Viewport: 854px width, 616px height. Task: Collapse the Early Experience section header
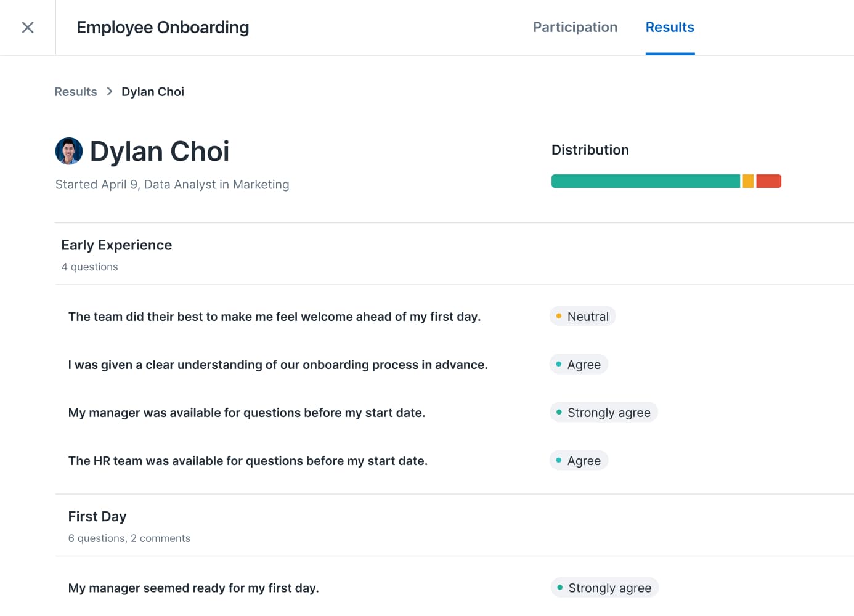[x=454, y=254]
